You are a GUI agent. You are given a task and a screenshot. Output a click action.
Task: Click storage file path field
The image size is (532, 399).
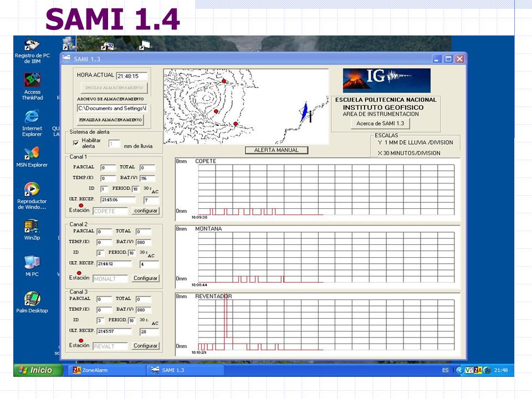(x=112, y=108)
